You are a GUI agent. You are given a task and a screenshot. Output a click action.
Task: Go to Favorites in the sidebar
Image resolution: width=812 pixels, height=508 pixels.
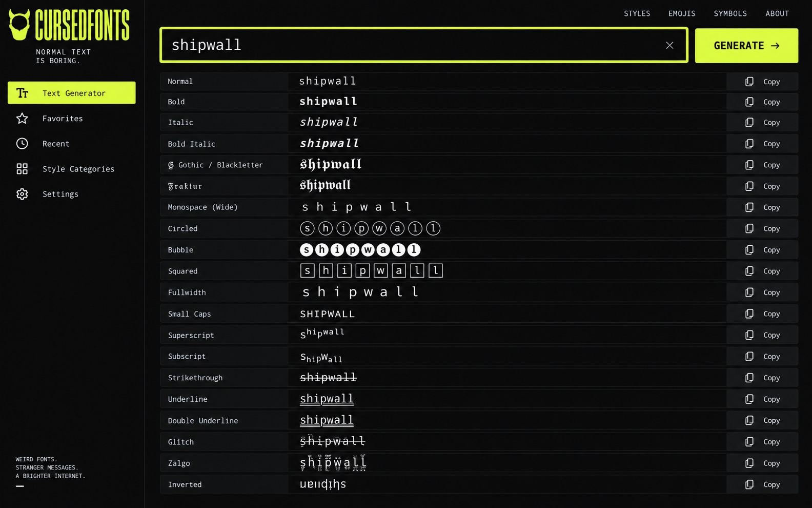[x=63, y=119]
